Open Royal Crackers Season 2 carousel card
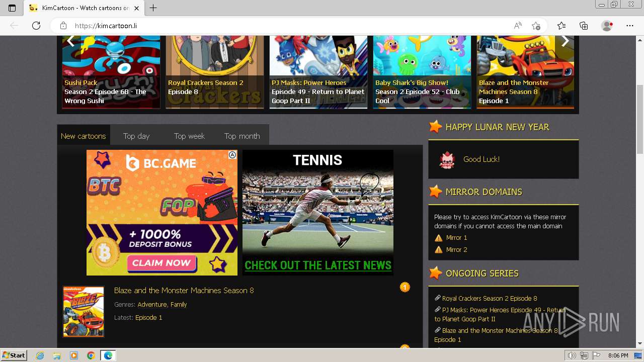The image size is (644, 362). (x=215, y=72)
